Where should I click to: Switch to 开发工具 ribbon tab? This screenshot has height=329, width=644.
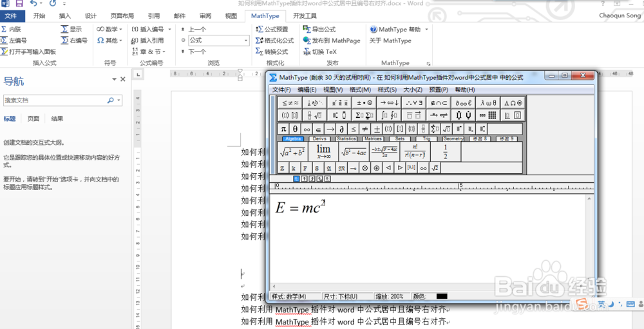(x=305, y=16)
